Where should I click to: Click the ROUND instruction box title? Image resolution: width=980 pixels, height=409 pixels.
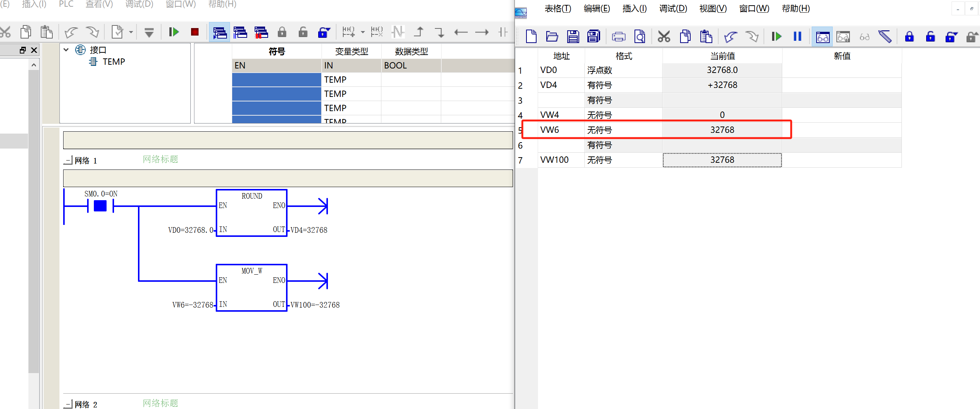click(x=252, y=196)
